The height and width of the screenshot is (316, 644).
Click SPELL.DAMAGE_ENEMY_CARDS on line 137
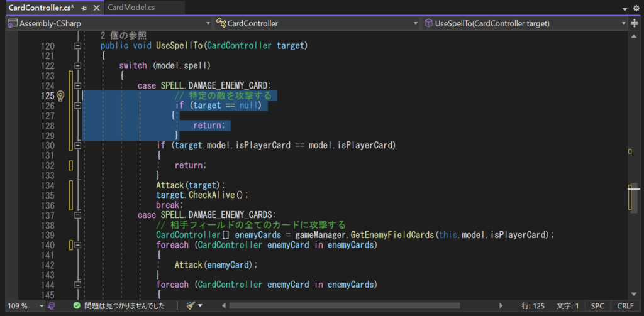point(216,215)
